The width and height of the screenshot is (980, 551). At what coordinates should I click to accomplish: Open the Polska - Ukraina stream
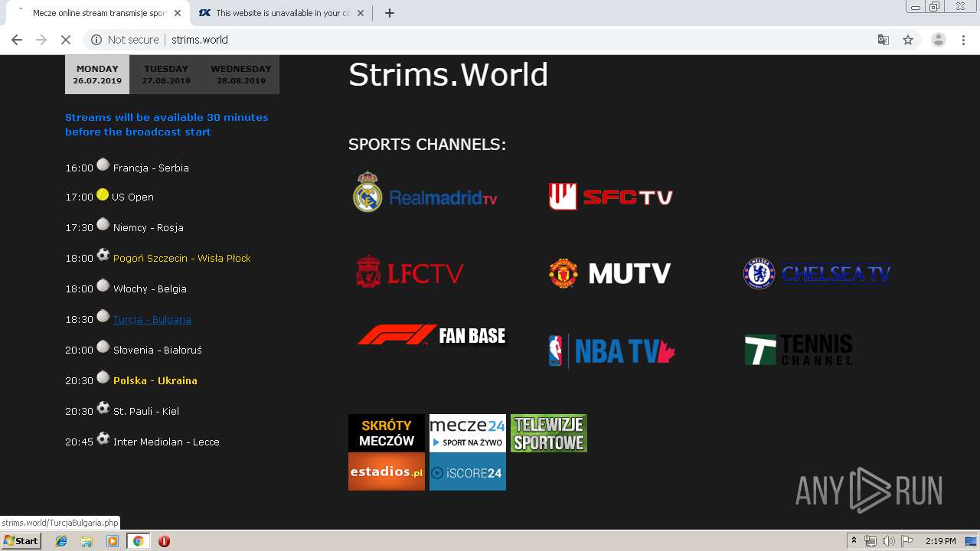click(x=155, y=380)
